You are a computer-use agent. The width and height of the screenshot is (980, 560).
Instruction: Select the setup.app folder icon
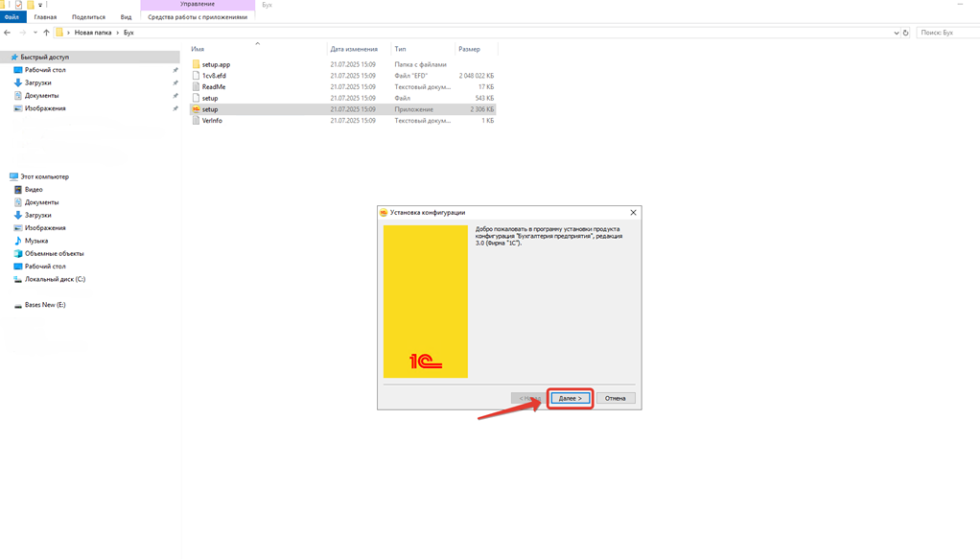[196, 64]
